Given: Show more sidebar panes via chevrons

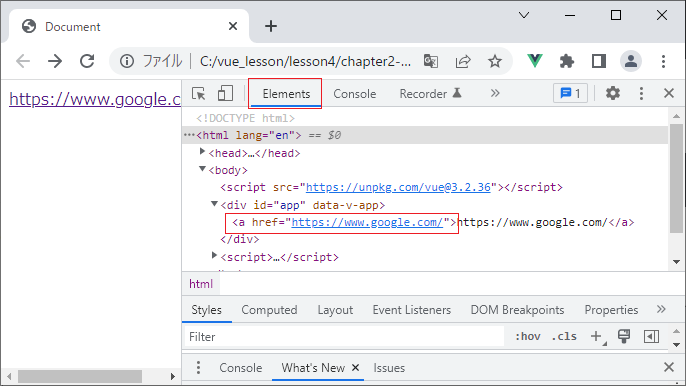Looking at the screenshot, I should pos(661,309).
